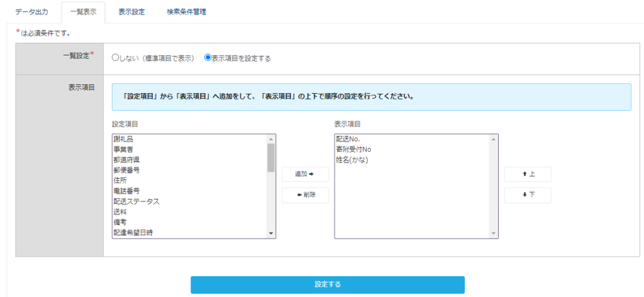Open the データ出力 tab

point(31,12)
